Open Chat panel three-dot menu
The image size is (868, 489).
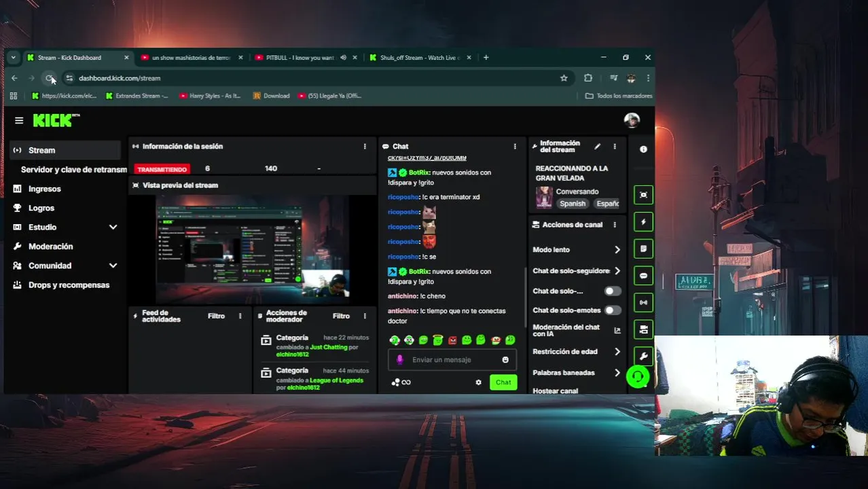(515, 146)
